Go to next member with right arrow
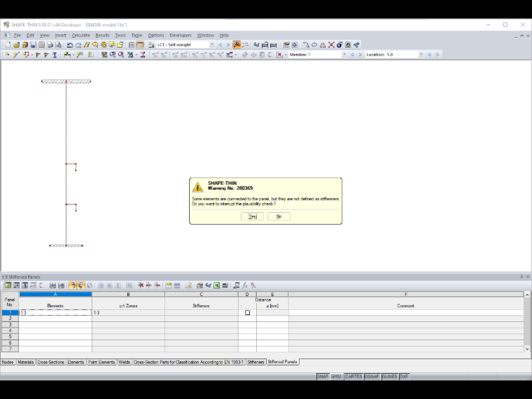Image resolution: width=532 pixels, height=399 pixels. (360, 55)
